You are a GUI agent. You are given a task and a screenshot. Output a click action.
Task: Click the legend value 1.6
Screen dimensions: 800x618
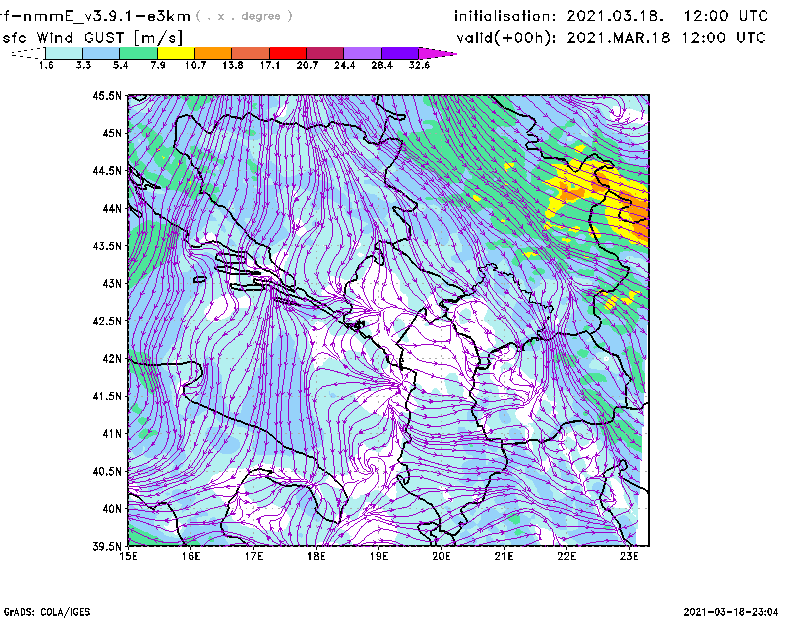pos(46,65)
